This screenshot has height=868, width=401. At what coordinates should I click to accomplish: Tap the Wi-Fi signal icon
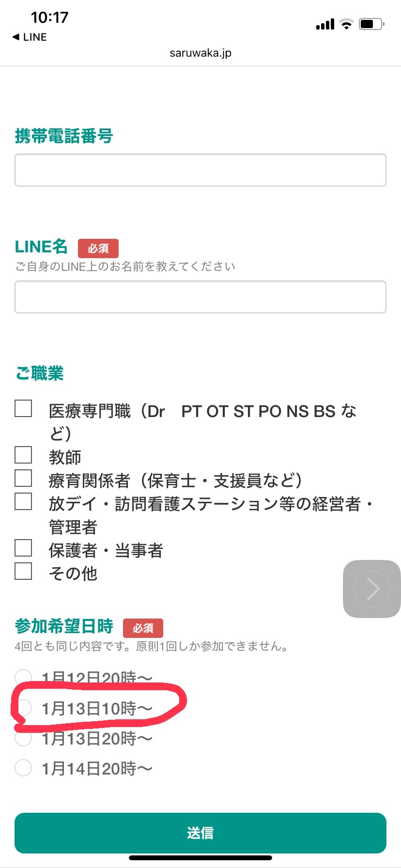[x=346, y=24]
